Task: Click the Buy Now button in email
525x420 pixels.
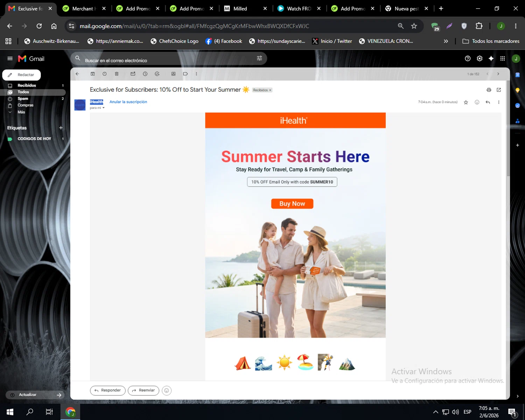Action: (x=292, y=204)
